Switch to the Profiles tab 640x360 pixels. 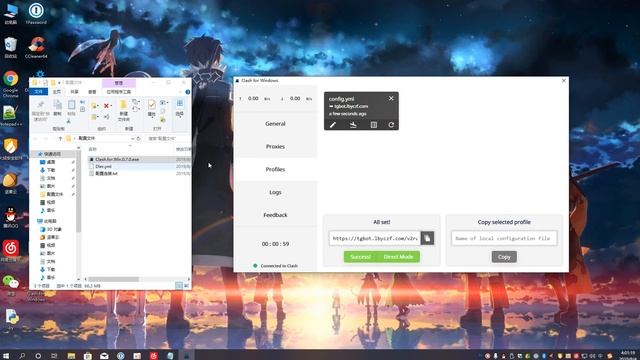pos(276,169)
